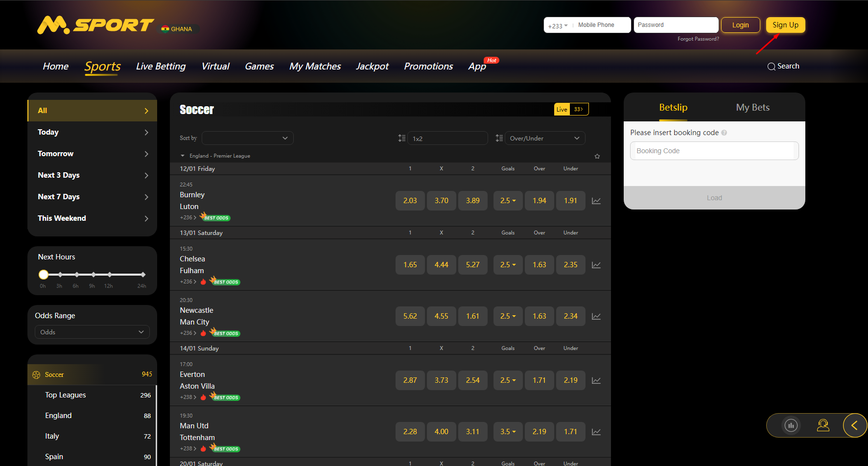Change 2.5 goals line for Burnley Luton
Screen dimensions: 868x466
pos(508,201)
